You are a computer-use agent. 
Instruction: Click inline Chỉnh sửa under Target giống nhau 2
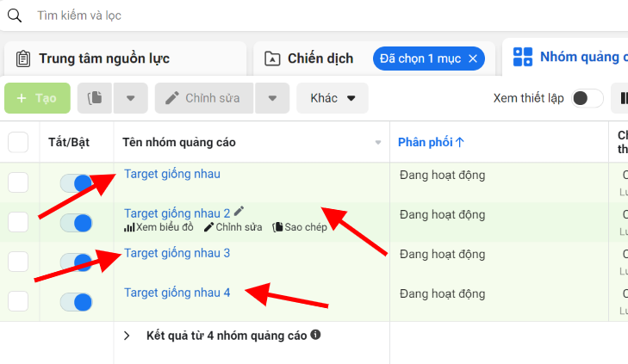(x=233, y=227)
